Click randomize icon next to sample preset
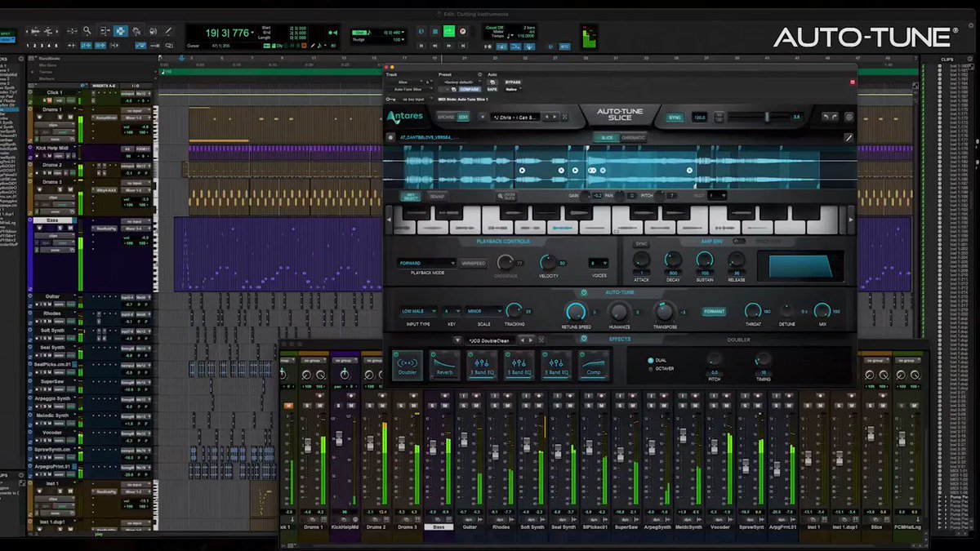 coord(564,117)
